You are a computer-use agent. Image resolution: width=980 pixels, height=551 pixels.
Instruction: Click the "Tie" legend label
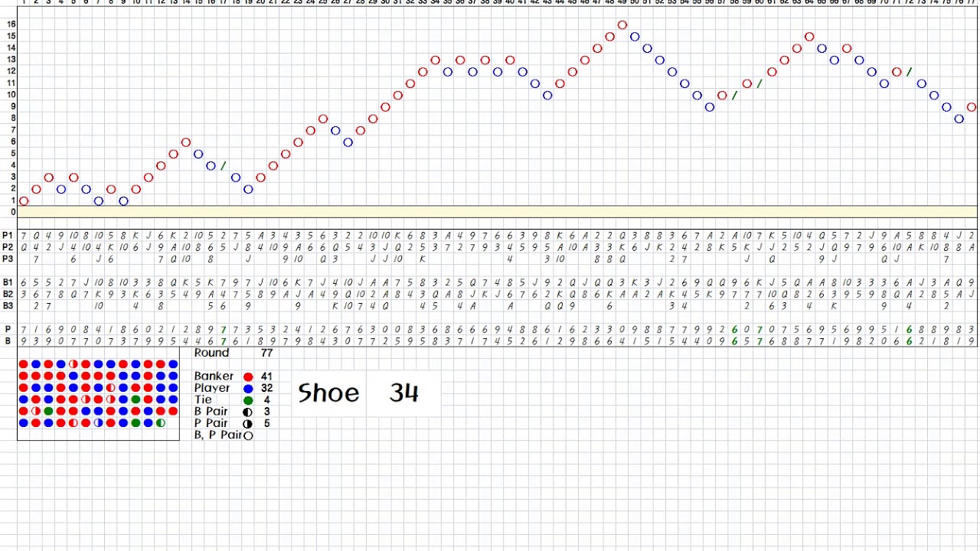pyautogui.click(x=203, y=399)
